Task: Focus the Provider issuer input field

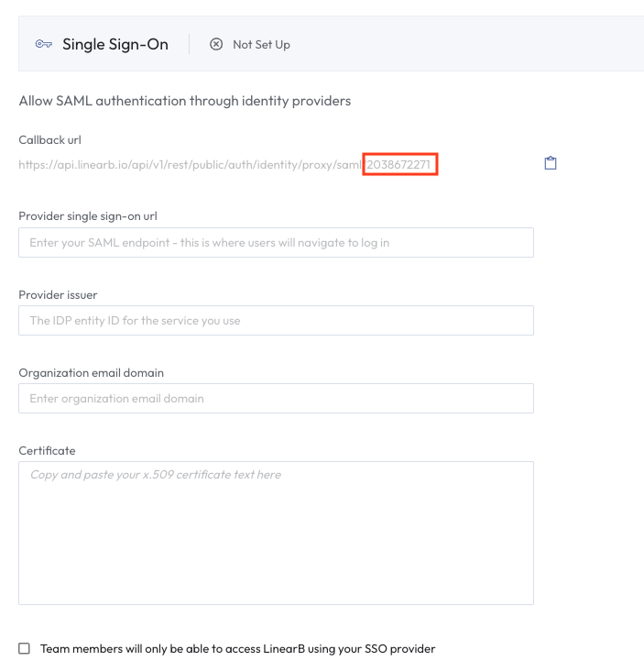Action: point(276,320)
